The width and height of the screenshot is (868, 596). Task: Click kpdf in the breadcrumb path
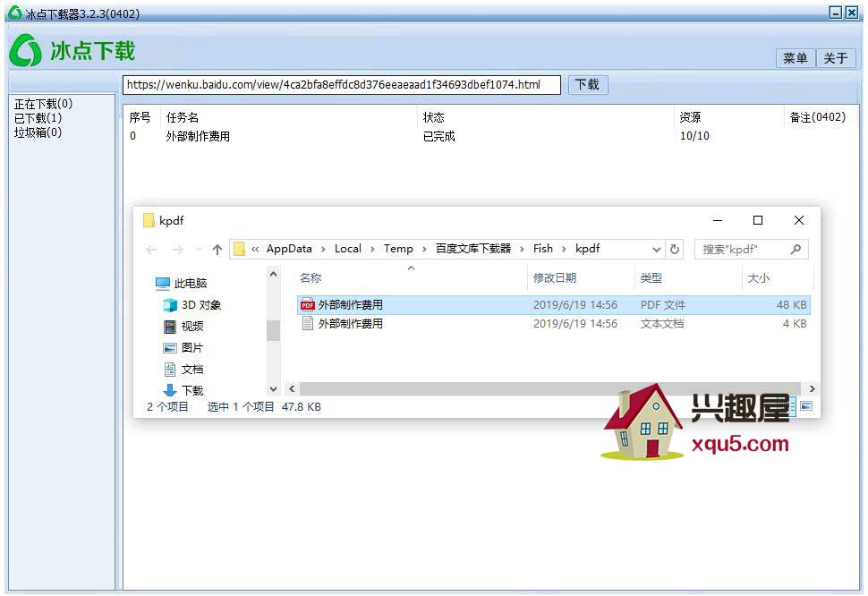coord(587,249)
